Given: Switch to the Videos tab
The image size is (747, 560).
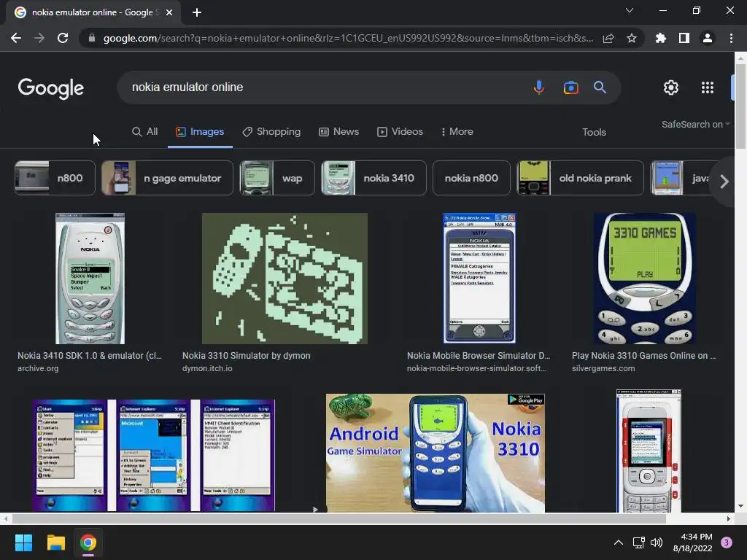Looking at the screenshot, I should pos(400,132).
